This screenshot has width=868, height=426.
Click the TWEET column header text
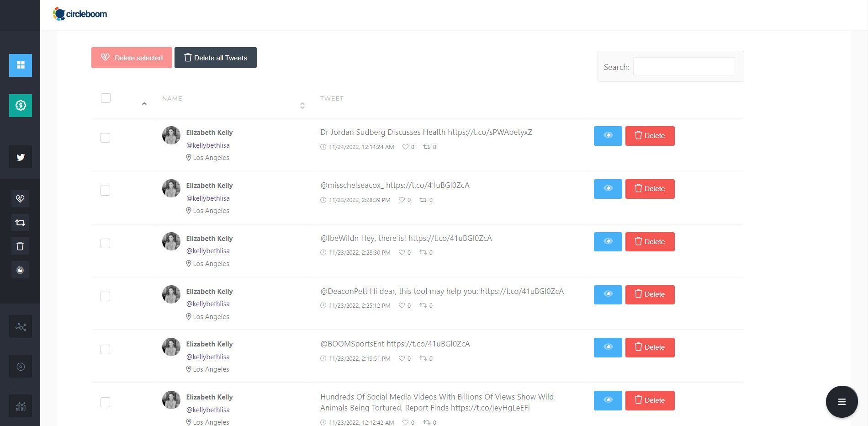tap(332, 98)
